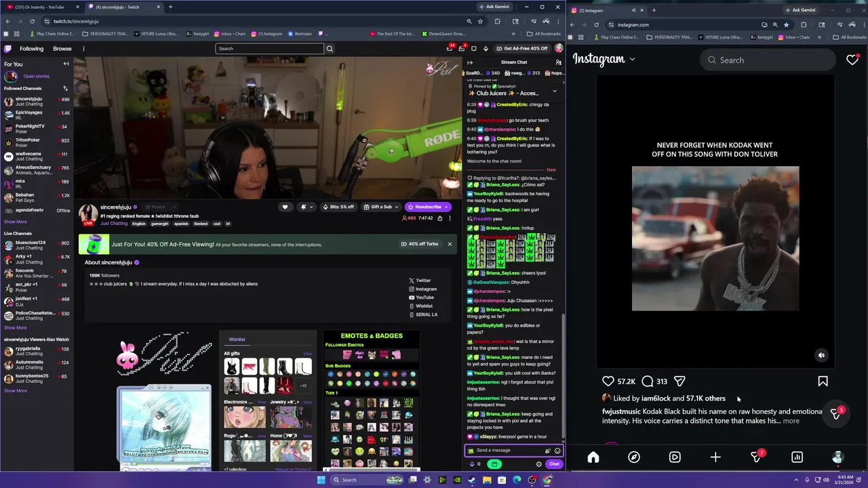Open the stream more options menu
Viewport: 868px width, 488px height.
450,218
